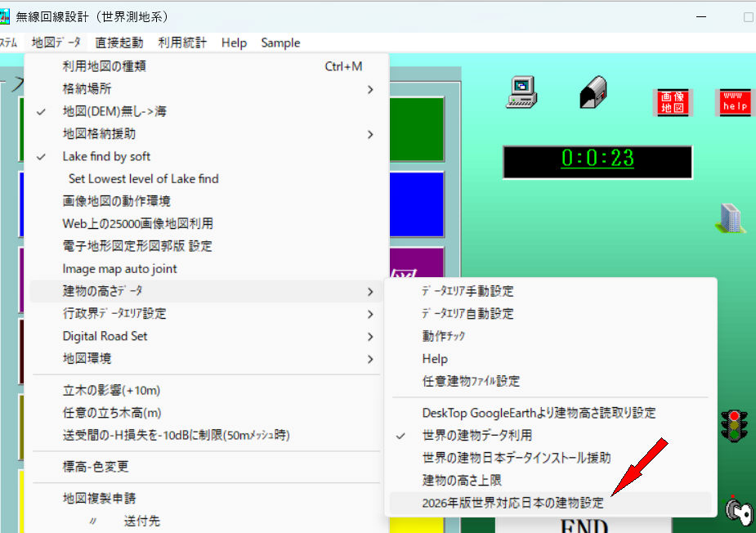Click the traffic light icon
The image size is (756, 533).
pos(734,426)
